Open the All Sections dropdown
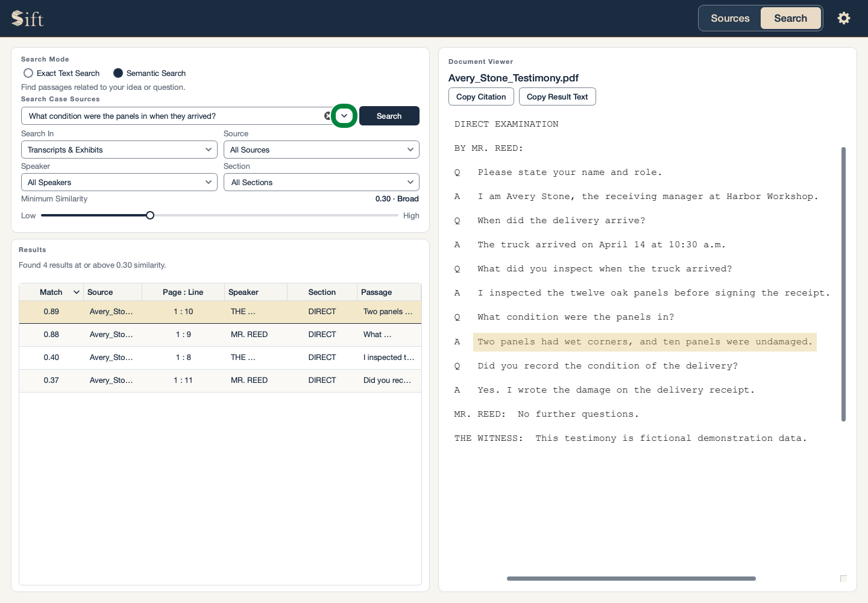The height and width of the screenshot is (603, 868). point(321,182)
